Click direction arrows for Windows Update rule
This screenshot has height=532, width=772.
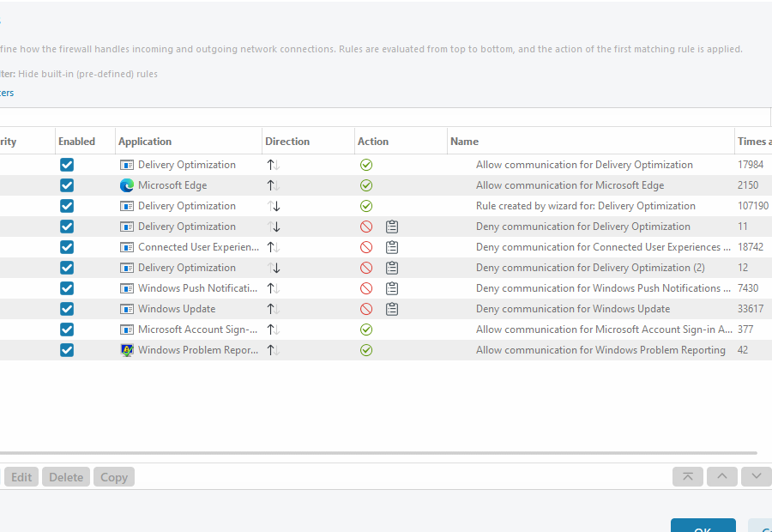point(274,309)
